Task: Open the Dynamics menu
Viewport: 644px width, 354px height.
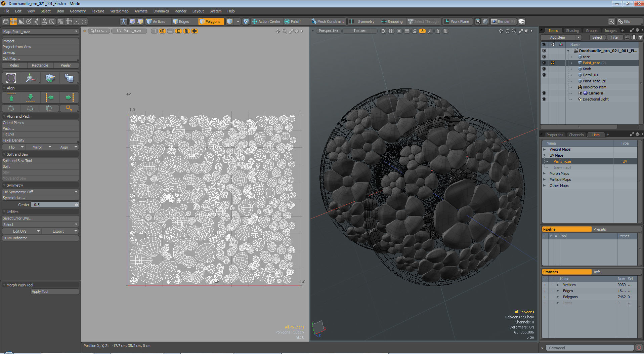Action: coord(161,11)
